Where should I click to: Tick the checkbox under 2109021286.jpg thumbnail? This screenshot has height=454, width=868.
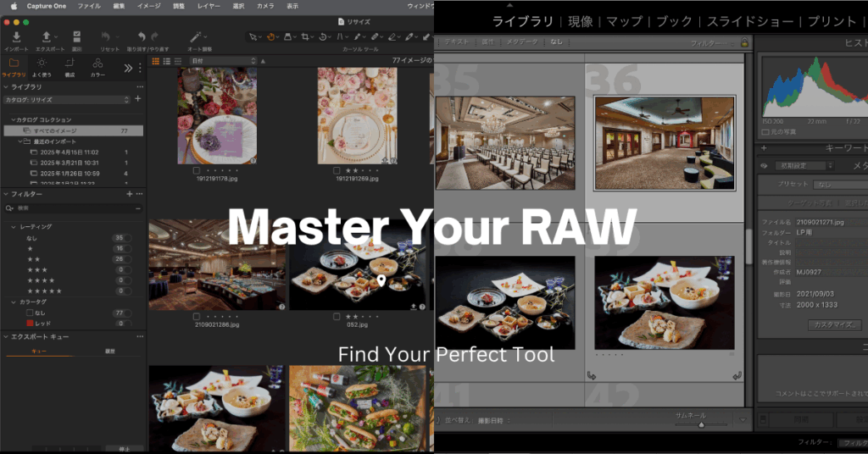[197, 316]
